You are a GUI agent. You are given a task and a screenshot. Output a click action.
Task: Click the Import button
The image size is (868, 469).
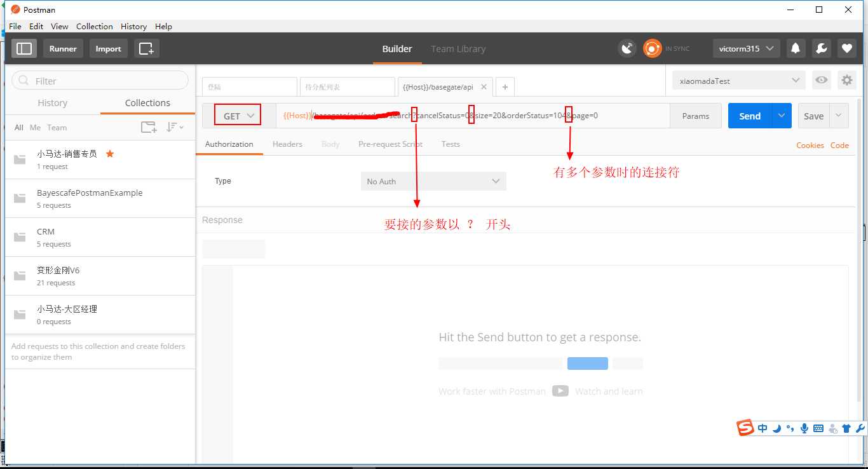click(x=109, y=49)
